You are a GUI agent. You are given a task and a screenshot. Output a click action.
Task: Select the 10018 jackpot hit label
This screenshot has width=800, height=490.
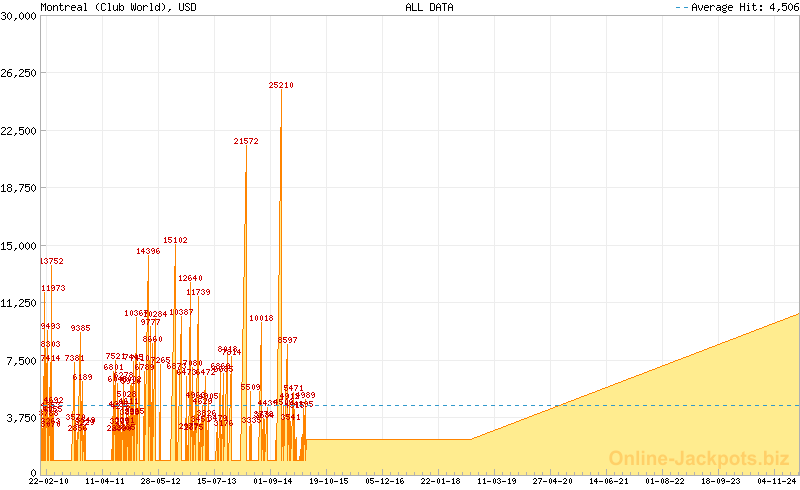261,319
